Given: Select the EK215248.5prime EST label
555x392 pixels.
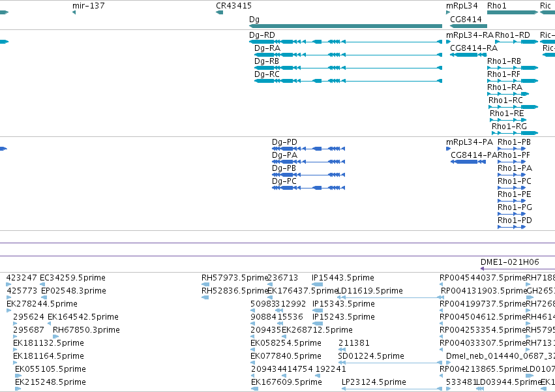Looking at the screenshot, I should pos(50,383).
